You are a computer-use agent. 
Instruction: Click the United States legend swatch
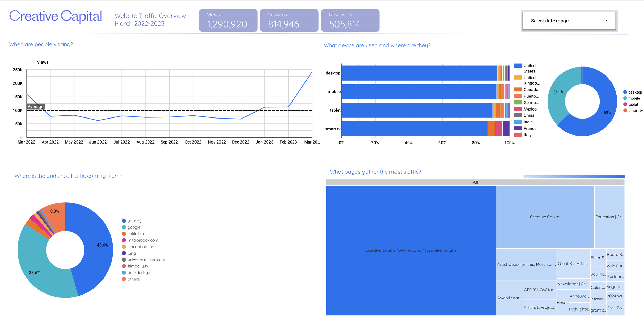coord(518,66)
